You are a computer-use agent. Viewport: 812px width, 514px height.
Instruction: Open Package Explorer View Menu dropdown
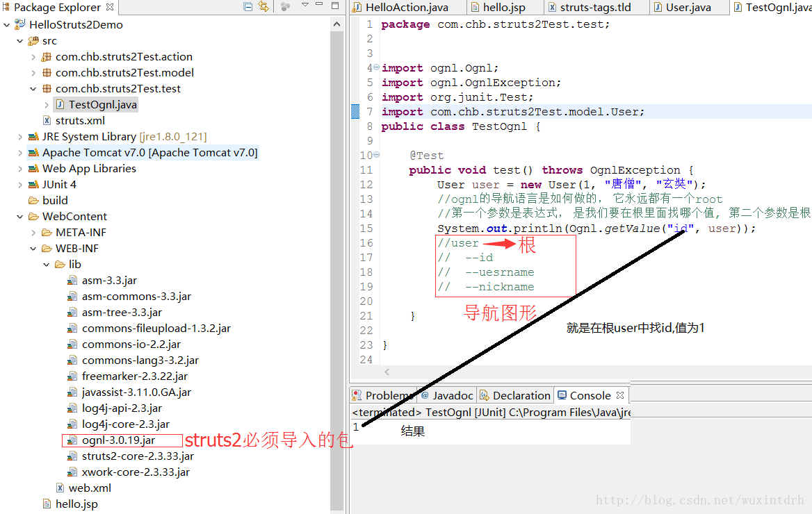tap(305, 5)
